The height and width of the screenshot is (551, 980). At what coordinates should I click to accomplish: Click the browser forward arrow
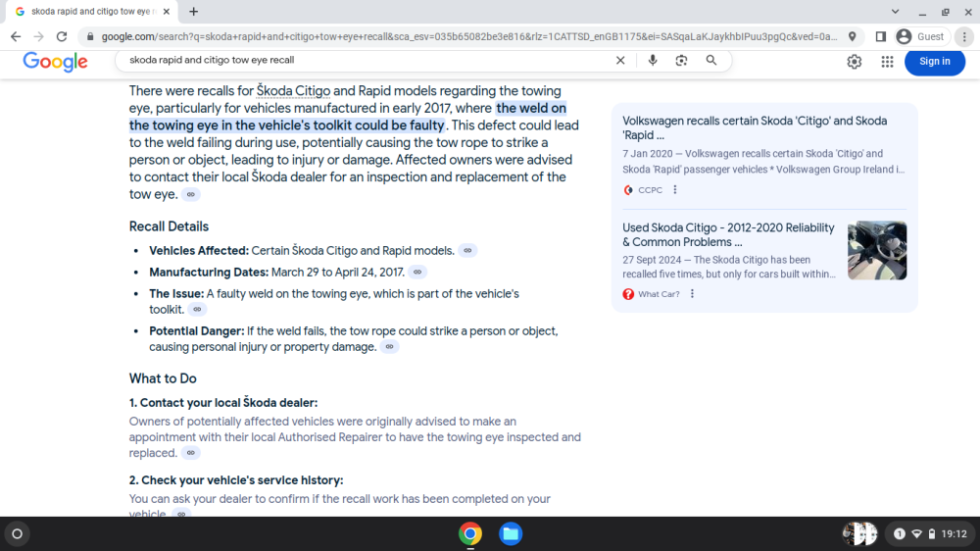point(39,37)
